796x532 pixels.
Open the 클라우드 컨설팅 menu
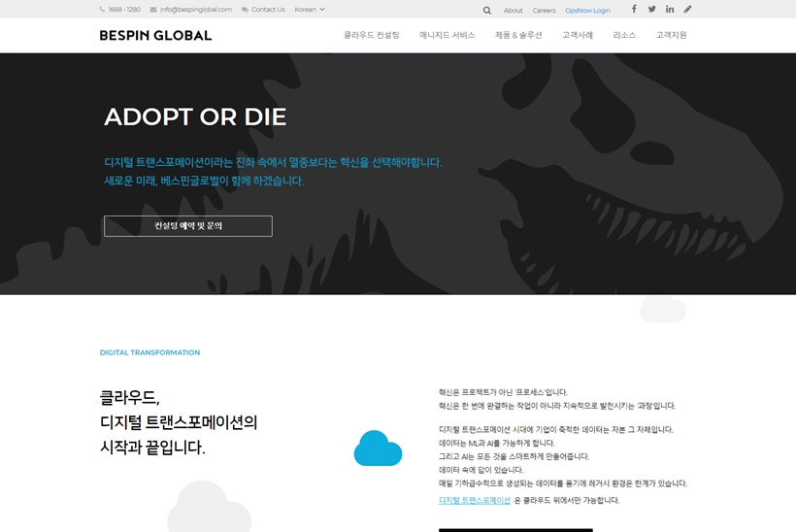tap(372, 35)
